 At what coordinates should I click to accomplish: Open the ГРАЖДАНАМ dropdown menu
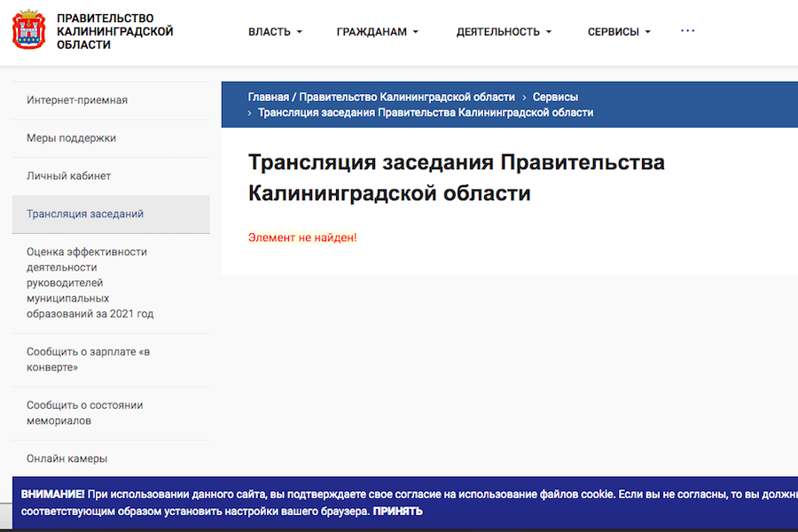point(372,31)
